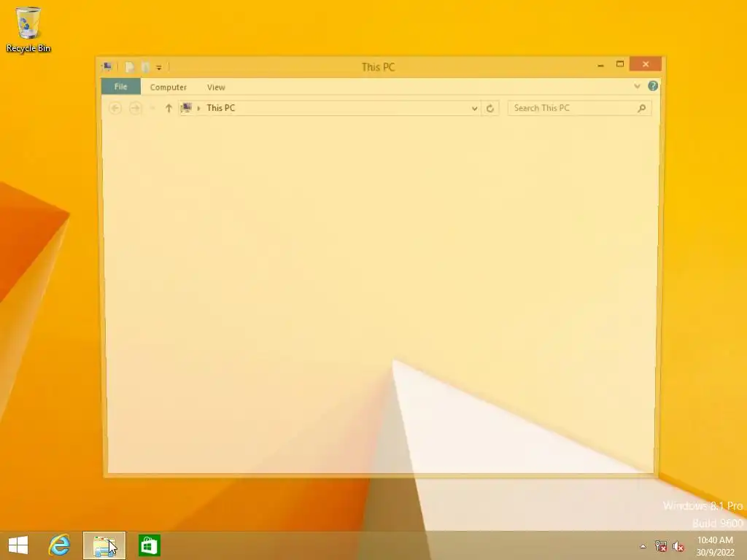
Task: Select the This PC breadcrumb in address bar
Action: [x=220, y=108]
